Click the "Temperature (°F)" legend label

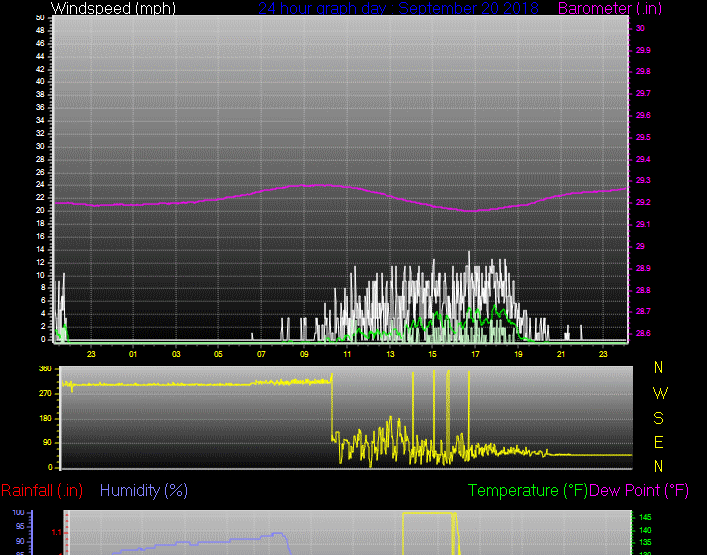(x=528, y=490)
